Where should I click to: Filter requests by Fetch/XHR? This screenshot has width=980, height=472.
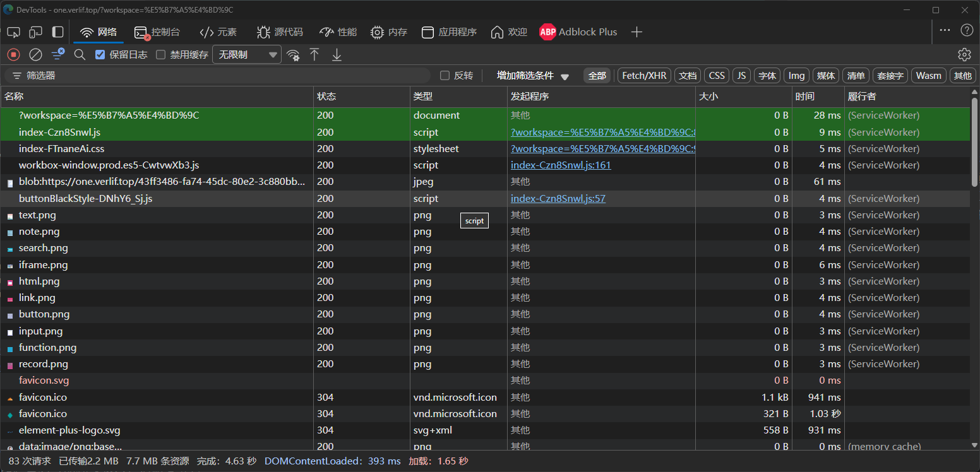[644, 76]
